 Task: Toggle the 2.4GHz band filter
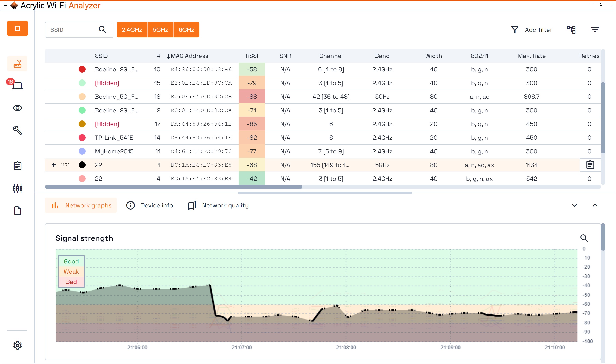pos(132,30)
